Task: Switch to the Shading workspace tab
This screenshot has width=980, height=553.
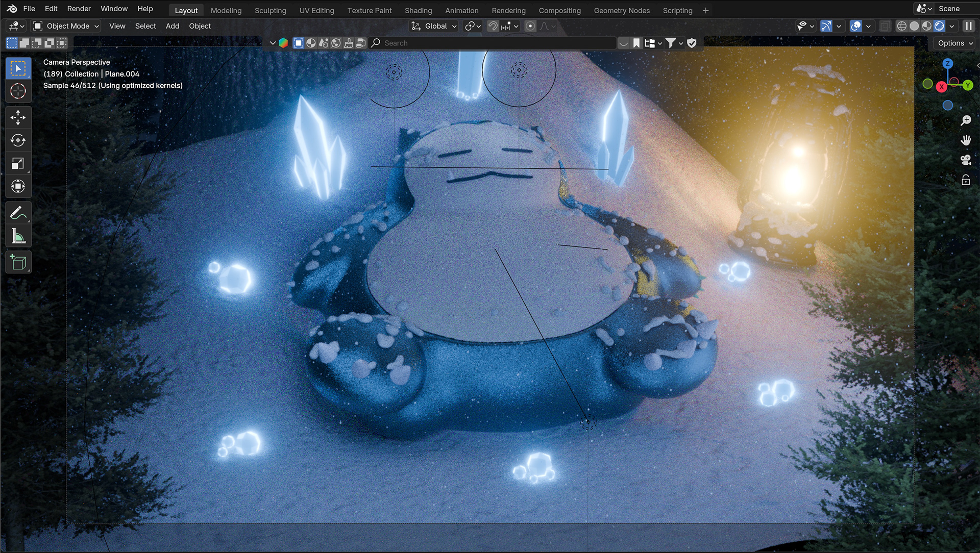Action: point(418,10)
